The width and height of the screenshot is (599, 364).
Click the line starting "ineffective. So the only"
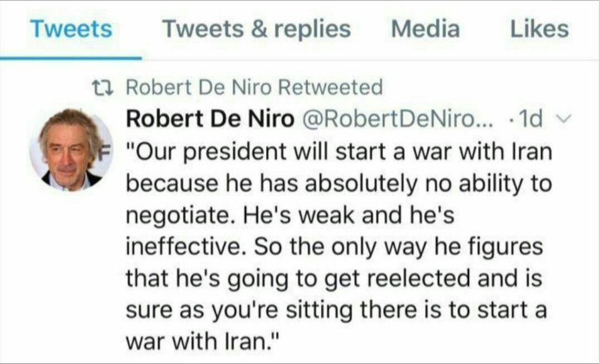pos(335,246)
